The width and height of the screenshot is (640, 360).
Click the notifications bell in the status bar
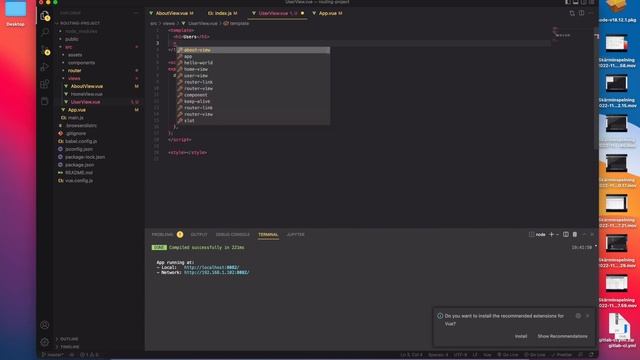pyautogui.click(x=591, y=355)
